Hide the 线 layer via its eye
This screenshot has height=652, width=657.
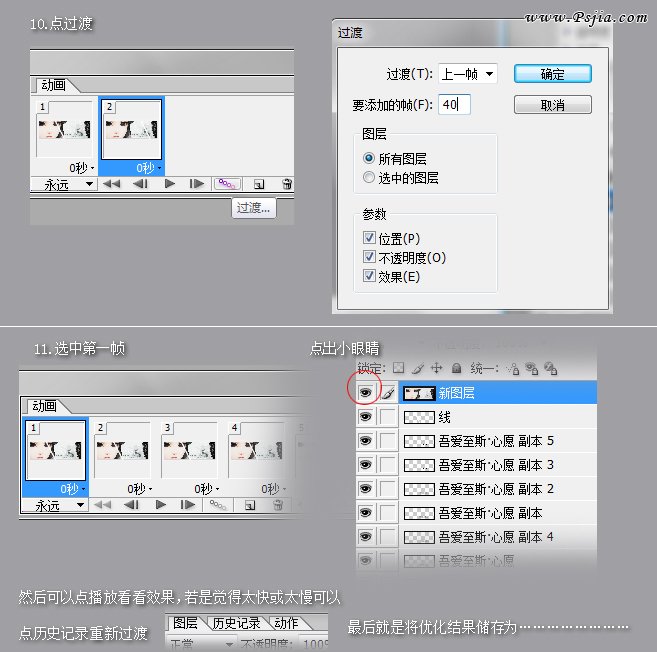(366, 417)
